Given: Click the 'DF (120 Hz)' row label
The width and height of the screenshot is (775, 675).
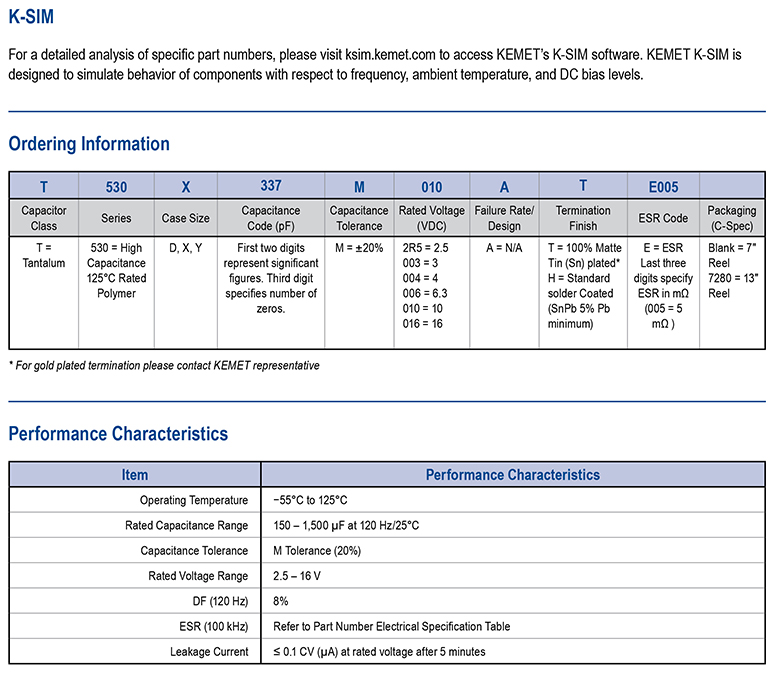Looking at the screenshot, I should 220,601.
